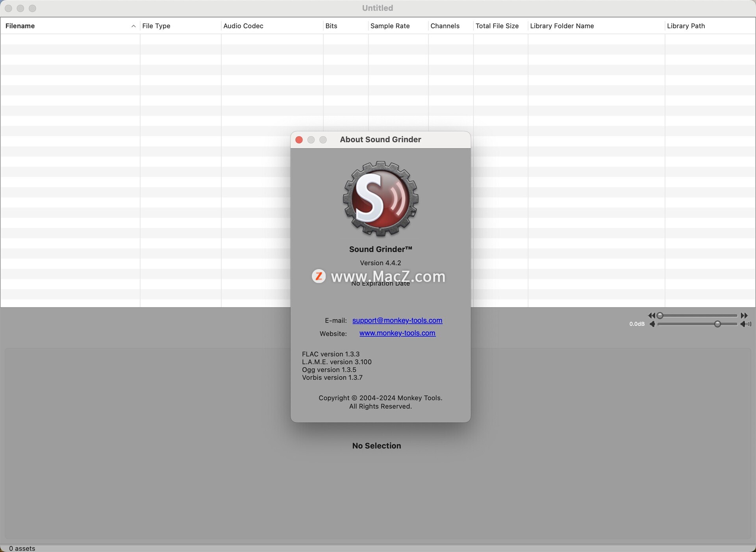Viewport: 756px width, 552px height.
Task: Click the 'L.A.M.E. version 3.100' line
Action: (x=337, y=362)
